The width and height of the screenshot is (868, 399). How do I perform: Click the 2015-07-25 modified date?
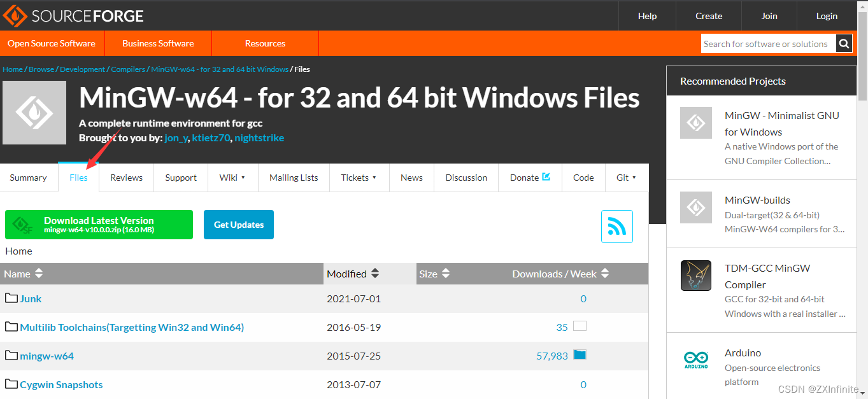click(x=353, y=356)
